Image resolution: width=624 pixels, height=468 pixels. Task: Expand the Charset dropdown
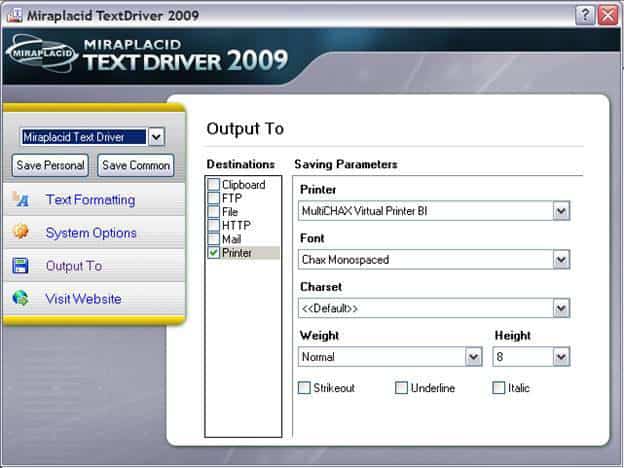tap(561, 308)
